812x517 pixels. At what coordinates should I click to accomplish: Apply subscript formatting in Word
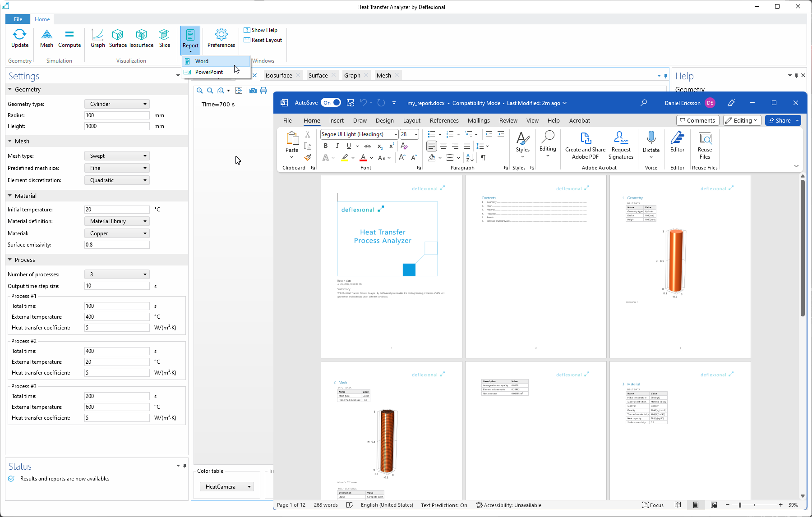click(380, 146)
